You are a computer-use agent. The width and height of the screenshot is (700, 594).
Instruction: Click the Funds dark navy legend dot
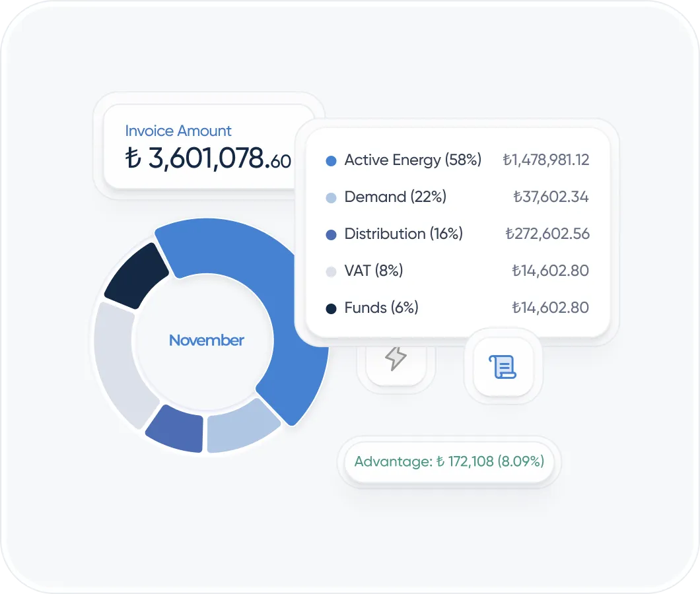pos(332,308)
